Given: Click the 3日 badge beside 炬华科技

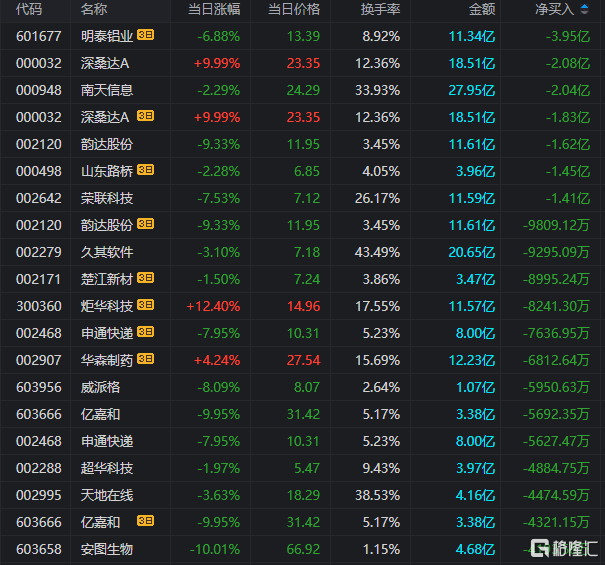Looking at the screenshot, I should pyautogui.click(x=145, y=305).
